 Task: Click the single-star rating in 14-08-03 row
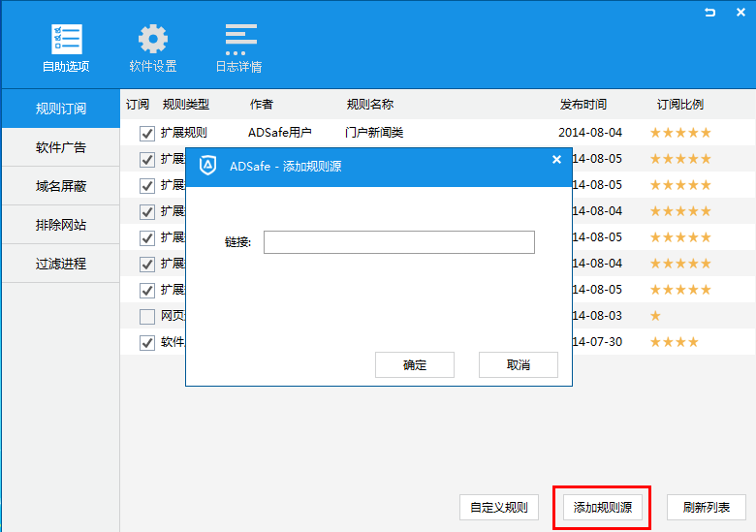(655, 316)
